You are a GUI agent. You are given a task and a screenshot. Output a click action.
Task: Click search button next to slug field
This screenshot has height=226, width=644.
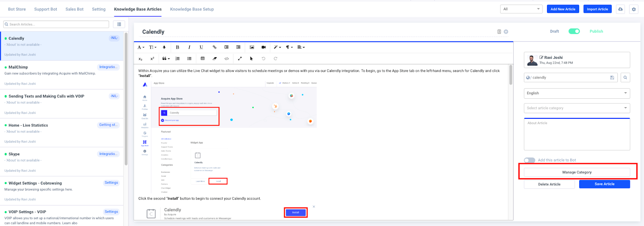[625, 77]
